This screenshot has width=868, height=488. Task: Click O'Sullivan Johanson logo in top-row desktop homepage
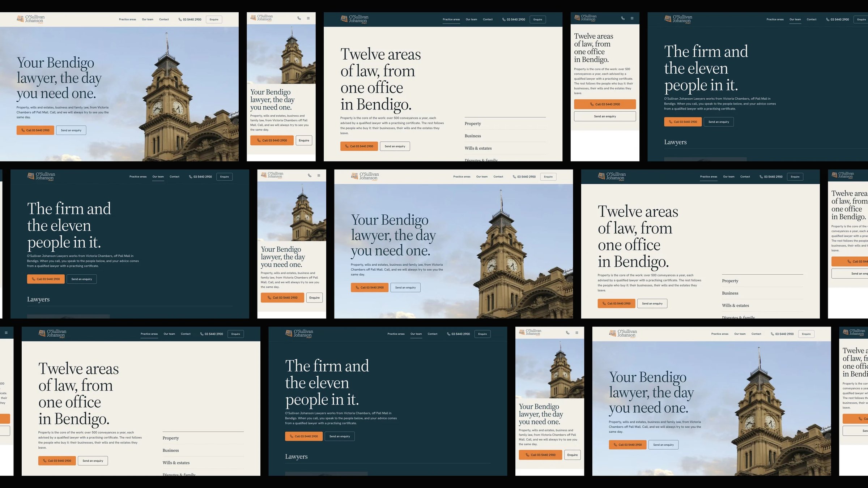[31, 19]
